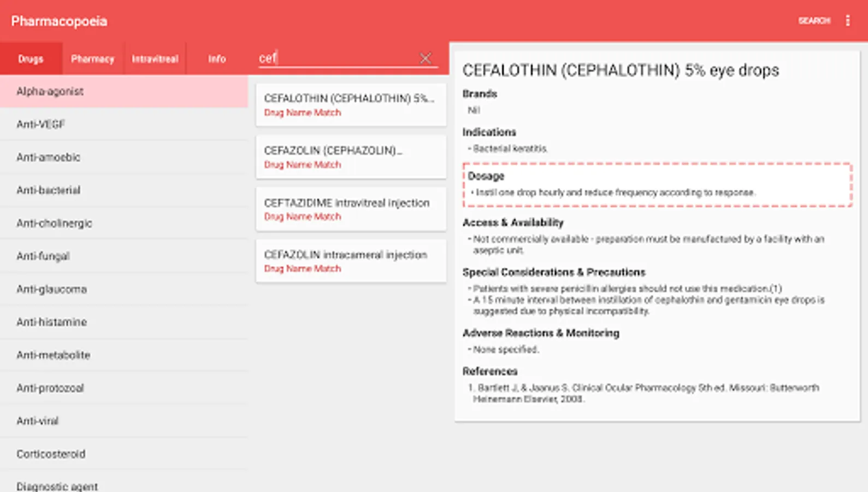Click the References heading
Screen dimensions: 868x492
(x=489, y=371)
